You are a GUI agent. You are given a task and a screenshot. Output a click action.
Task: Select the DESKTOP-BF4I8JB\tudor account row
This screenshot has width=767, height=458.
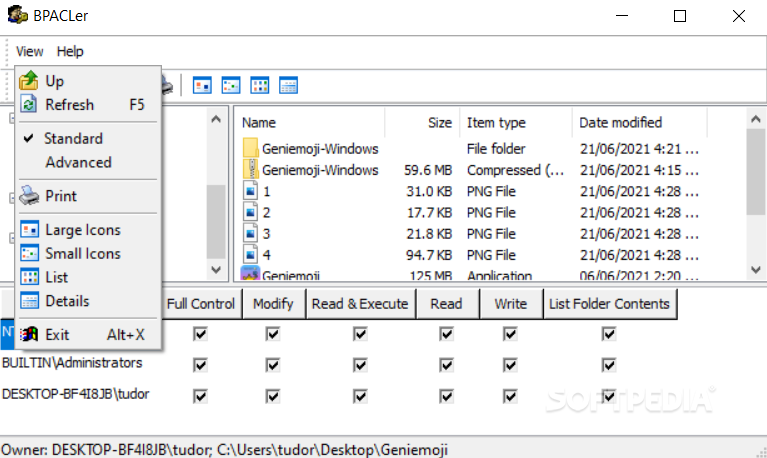pos(75,394)
